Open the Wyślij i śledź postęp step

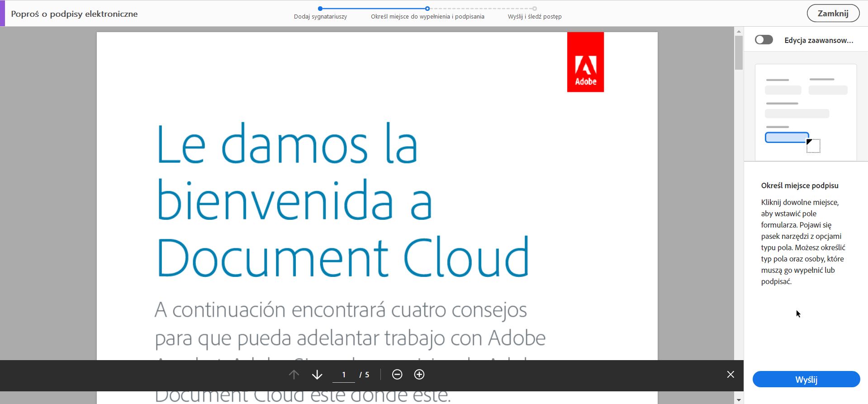(x=535, y=16)
